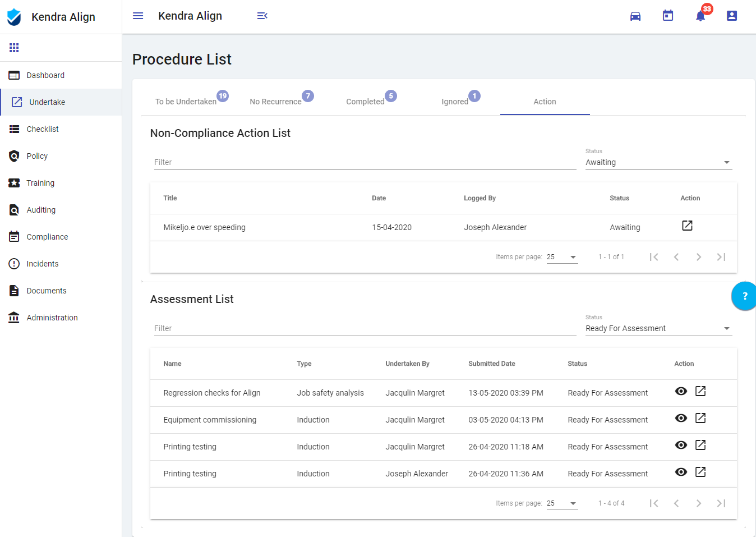Click the Kendra Align shield logo
Screen dimensions: 756x537
point(14,17)
